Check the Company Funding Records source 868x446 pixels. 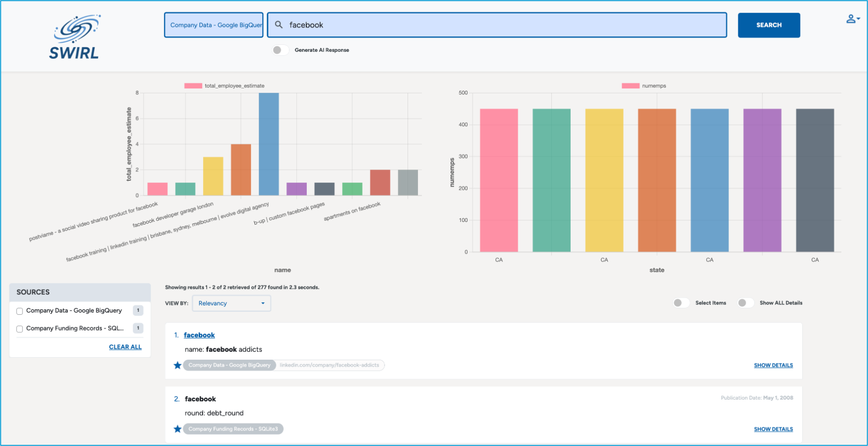19,329
